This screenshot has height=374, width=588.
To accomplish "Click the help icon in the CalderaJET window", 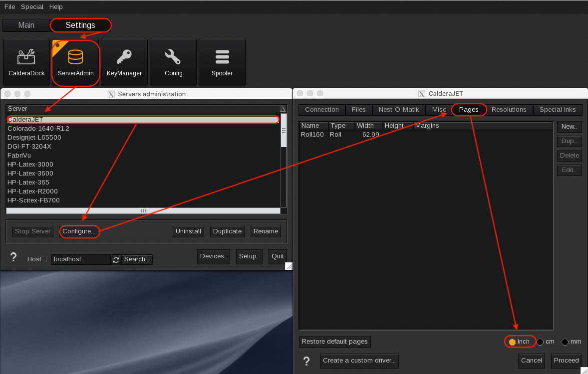I will click(x=306, y=361).
